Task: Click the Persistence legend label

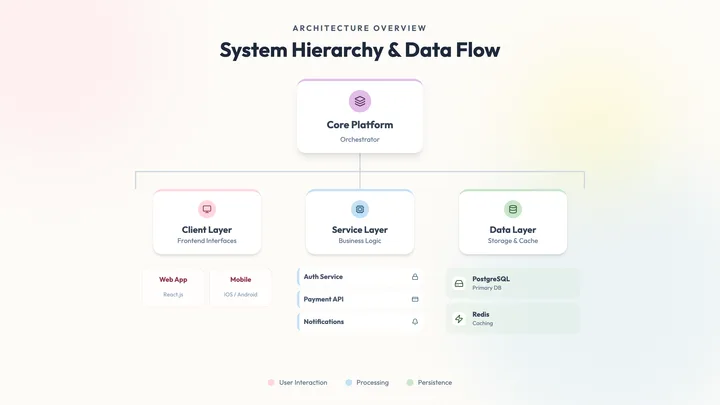Action: (435, 382)
